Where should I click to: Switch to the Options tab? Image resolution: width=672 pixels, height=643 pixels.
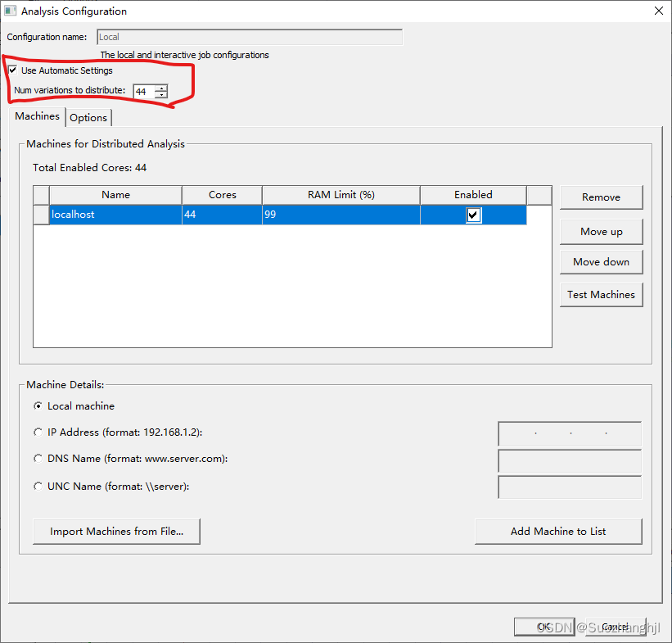88,117
